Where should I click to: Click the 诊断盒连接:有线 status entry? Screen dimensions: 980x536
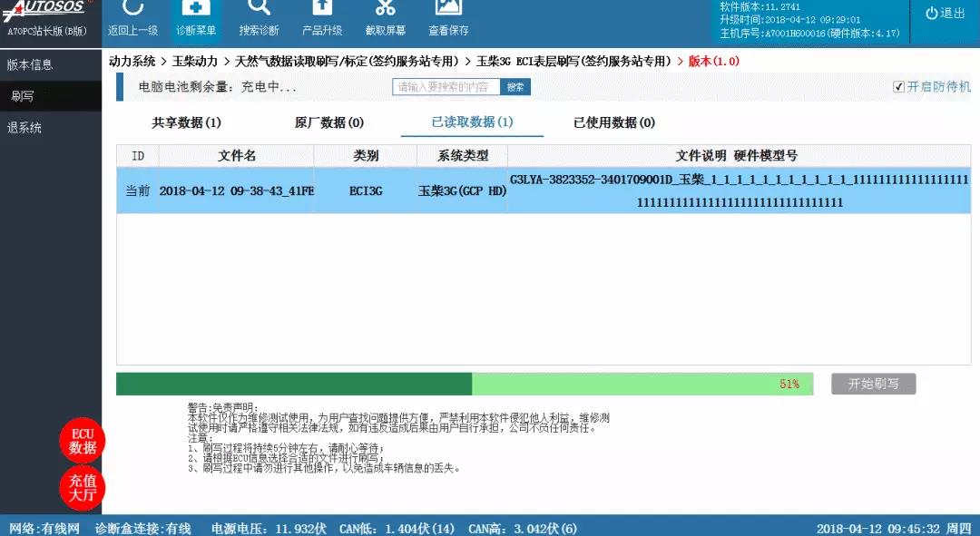143,529
